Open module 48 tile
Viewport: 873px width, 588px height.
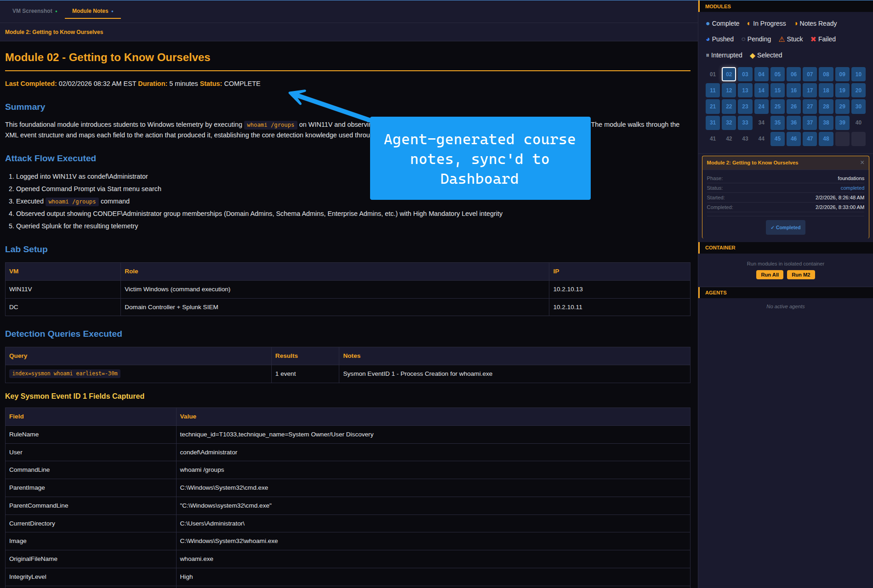[x=826, y=139]
